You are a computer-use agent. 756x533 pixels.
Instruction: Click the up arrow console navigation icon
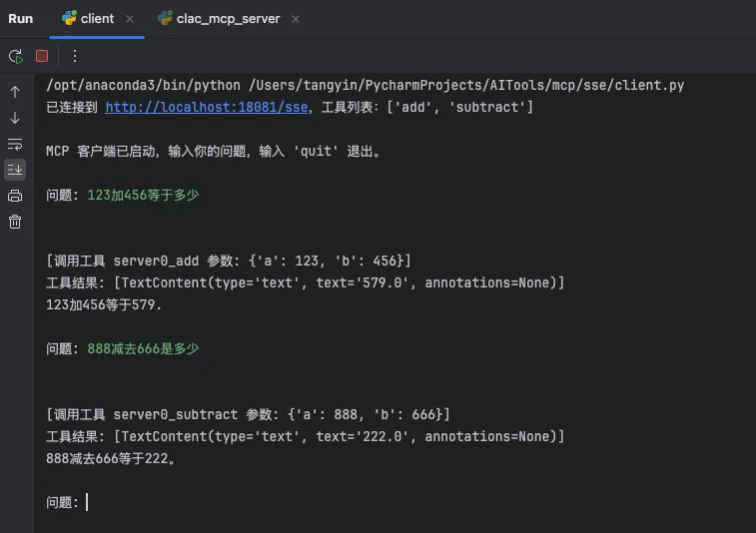click(x=15, y=92)
